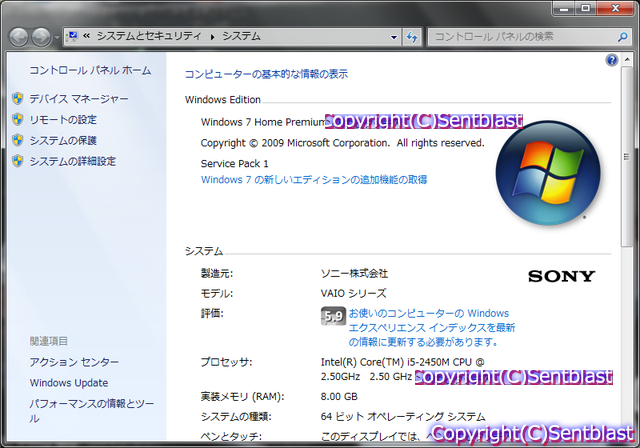Open リモートの設定 link
Viewport: 640px width, 448px height.
coord(63,120)
